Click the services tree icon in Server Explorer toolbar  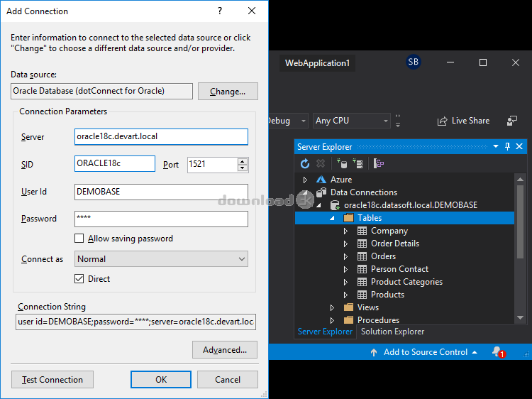pos(379,164)
